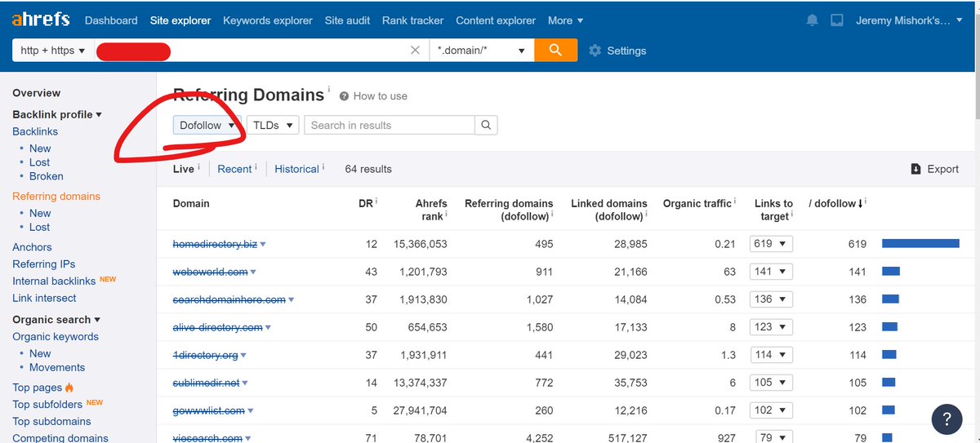Open Content explorer from the top menu
Viewport: 980px width, 443px height.
tap(496, 20)
